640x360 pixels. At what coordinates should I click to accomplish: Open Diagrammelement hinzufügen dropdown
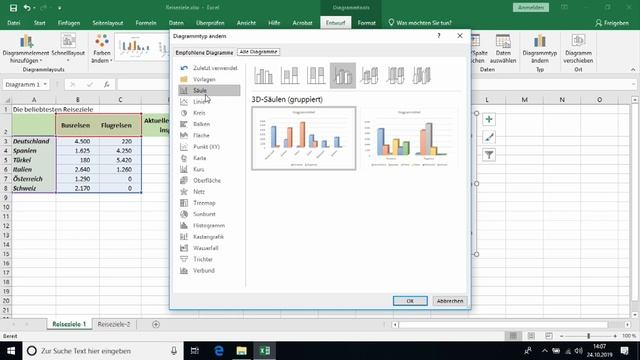point(26,49)
